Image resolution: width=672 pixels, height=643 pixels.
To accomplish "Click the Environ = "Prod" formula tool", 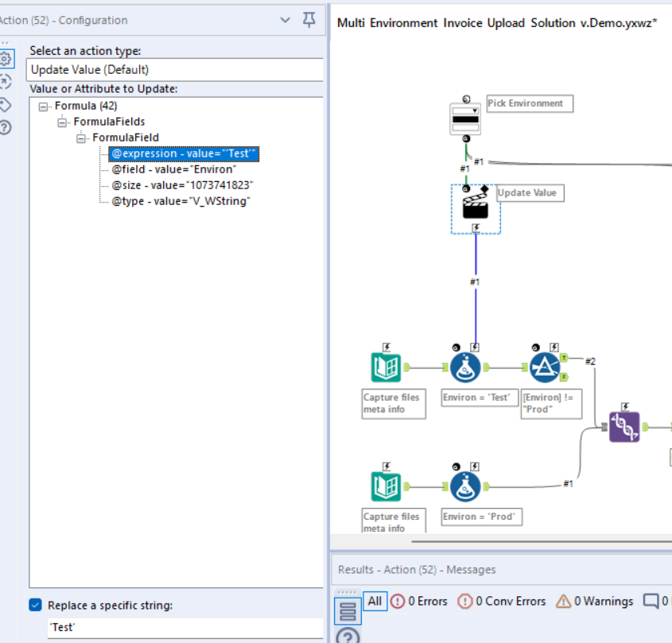I will pos(465,485).
